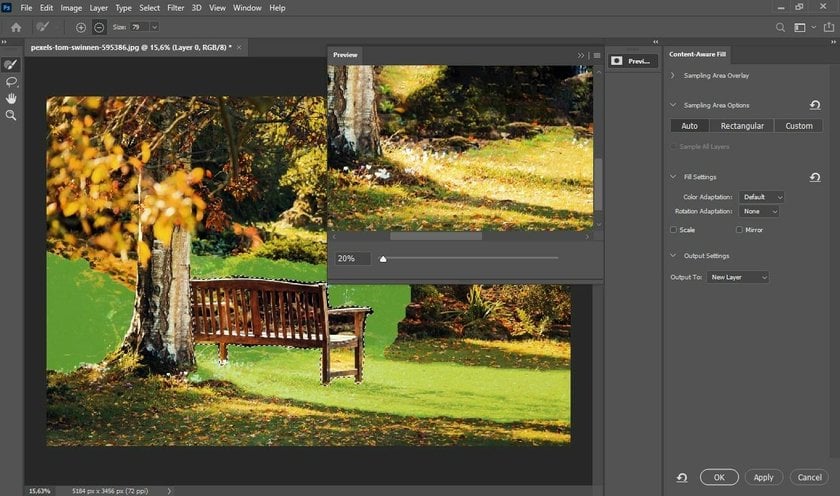
Task: Expand Sampling Area Overlay section
Action: click(673, 76)
